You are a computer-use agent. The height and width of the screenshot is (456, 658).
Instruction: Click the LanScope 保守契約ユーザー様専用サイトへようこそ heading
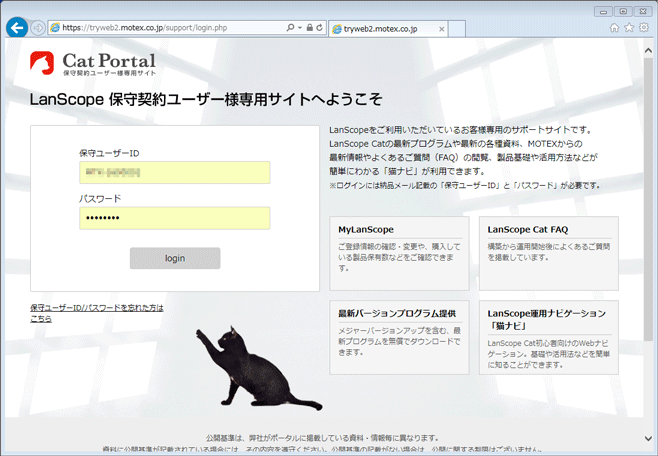[206, 100]
